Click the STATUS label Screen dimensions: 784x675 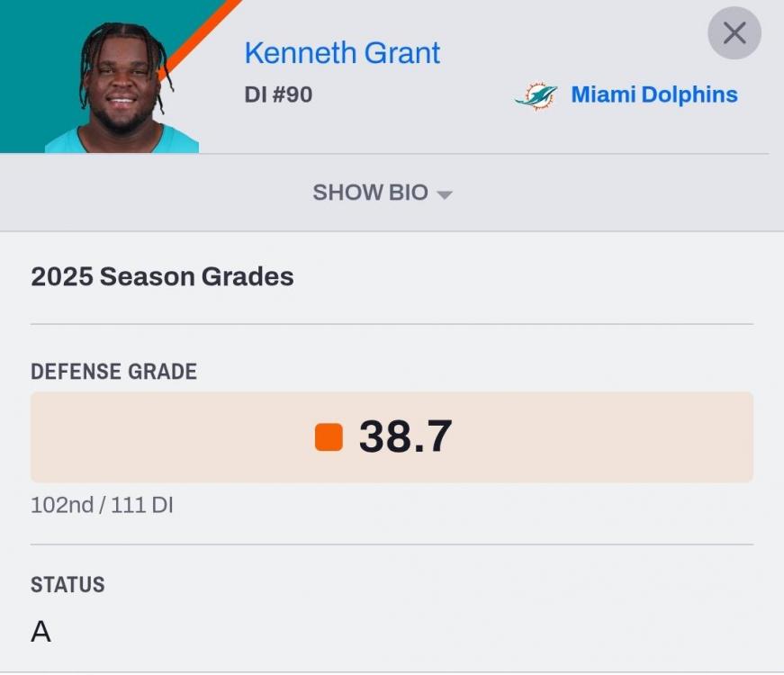coord(68,585)
